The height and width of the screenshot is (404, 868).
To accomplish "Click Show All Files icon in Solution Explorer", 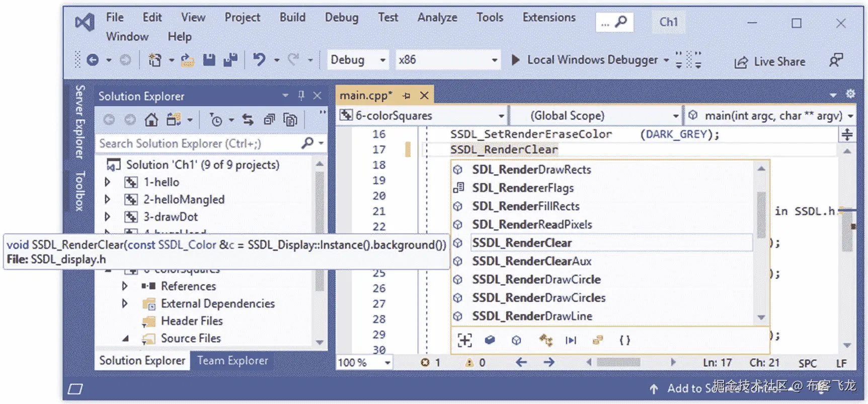I will click(x=290, y=120).
